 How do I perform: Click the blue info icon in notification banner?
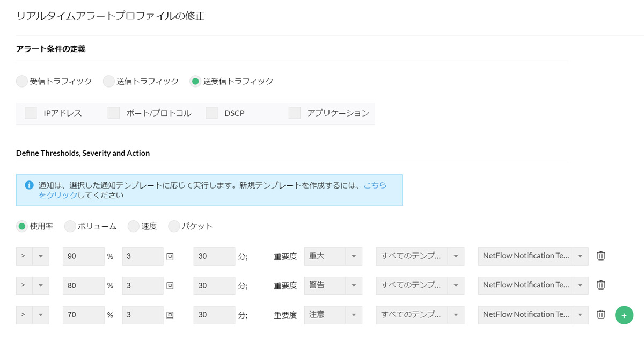coord(29,185)
